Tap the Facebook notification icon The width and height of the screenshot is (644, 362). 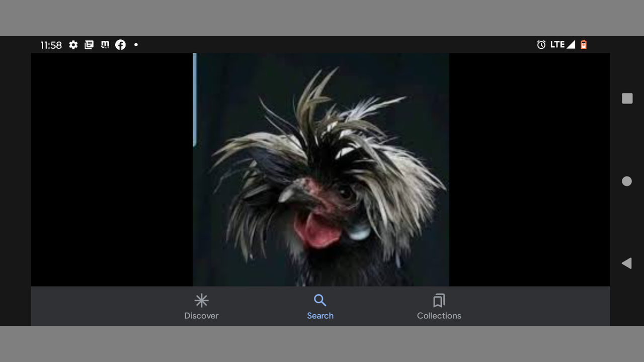tap(120, 45)
